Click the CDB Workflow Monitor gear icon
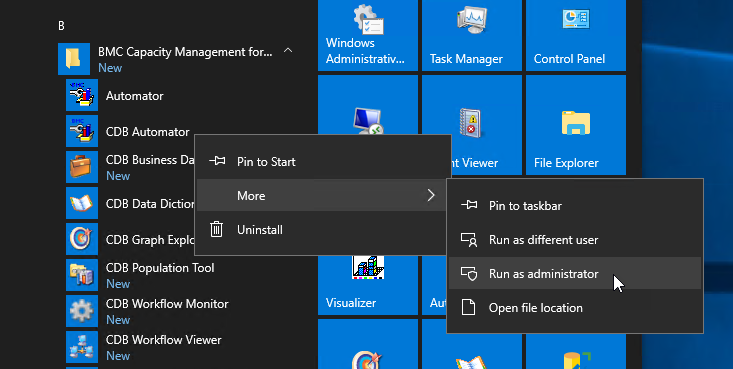The width and height of the screenshot is (733, 369). point(82,311)
